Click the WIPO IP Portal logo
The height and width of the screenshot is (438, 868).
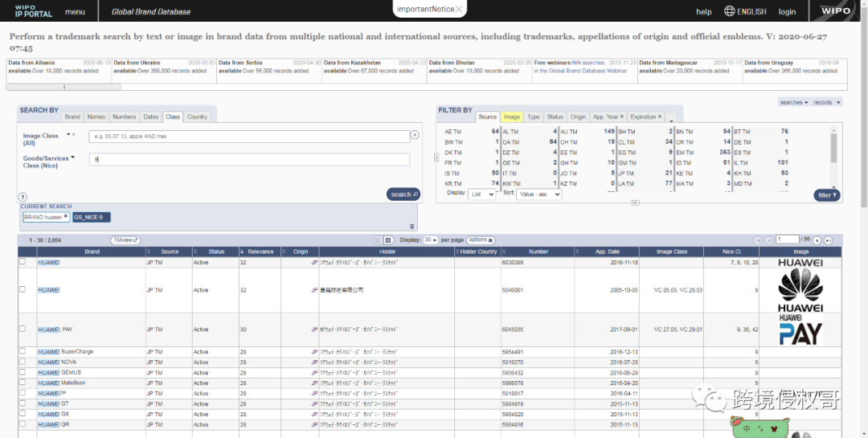click(33, 11)
